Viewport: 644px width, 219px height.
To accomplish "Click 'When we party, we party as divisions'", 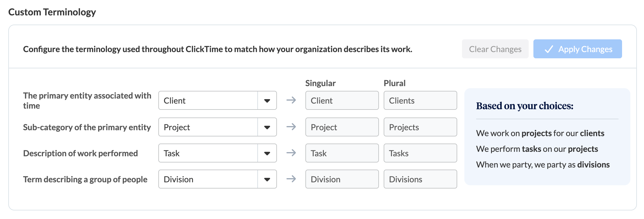I will [543, 165].
